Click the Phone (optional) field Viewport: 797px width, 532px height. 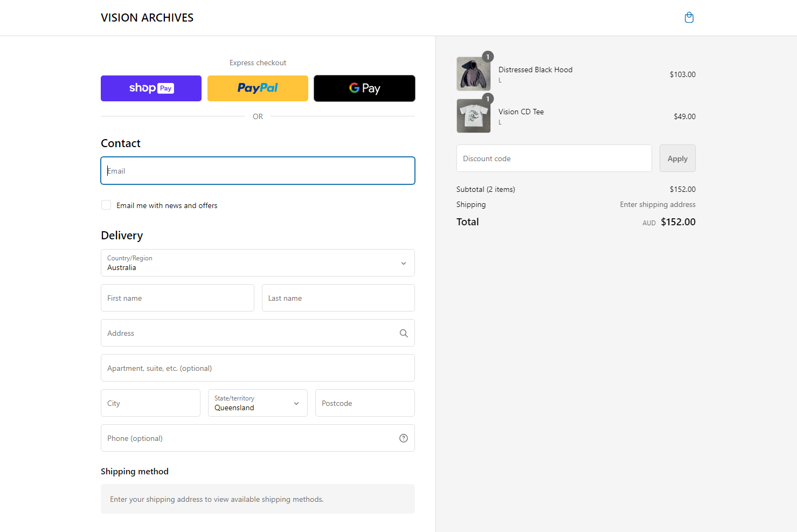[258, 438]
